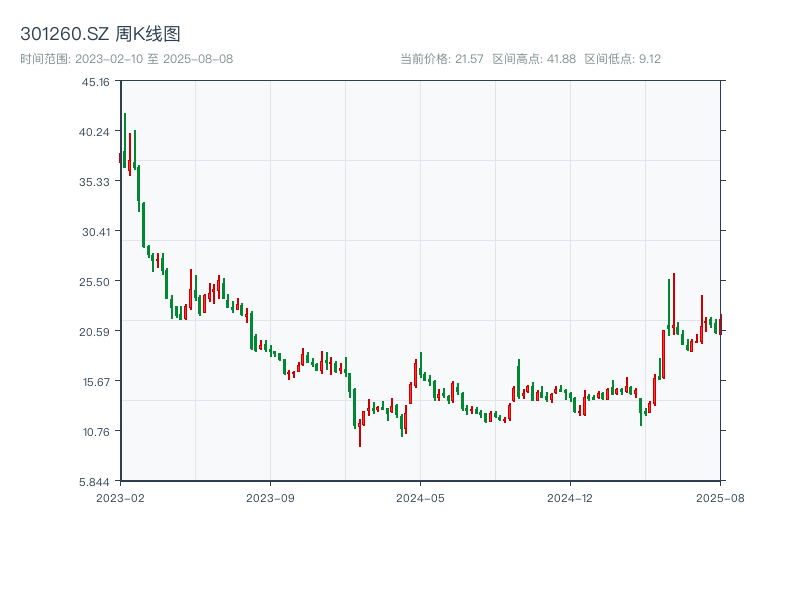This screenshot has width=800, height=600.
Task: Click the 区间低点 9.12 label
Action: (x=622, y=59)
